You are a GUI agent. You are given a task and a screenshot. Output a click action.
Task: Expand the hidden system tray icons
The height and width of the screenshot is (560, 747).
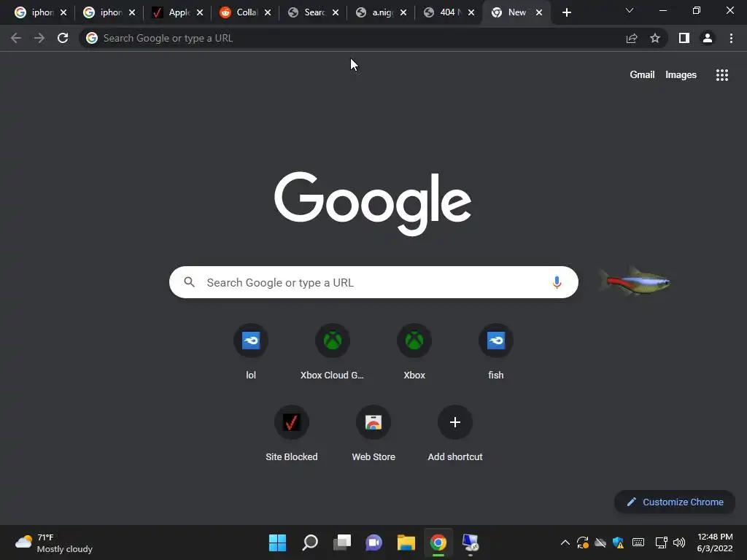click(565, 542)
